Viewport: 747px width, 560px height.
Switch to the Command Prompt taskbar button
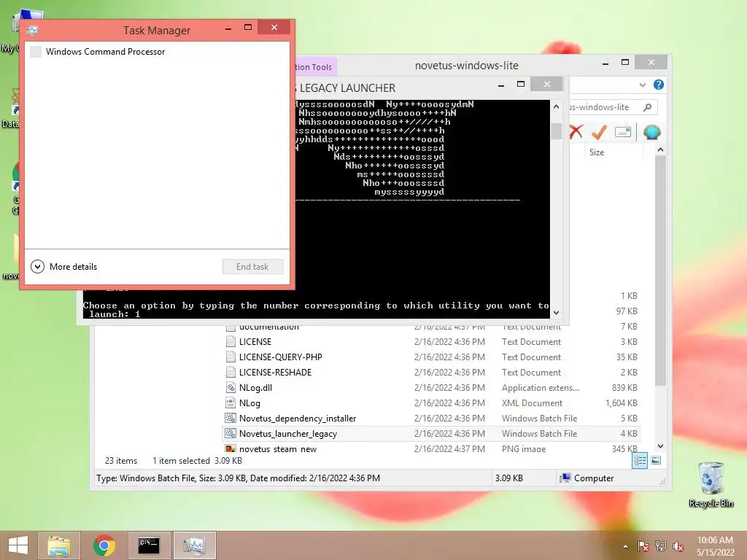pyautogui.click(x=149, y=545)
